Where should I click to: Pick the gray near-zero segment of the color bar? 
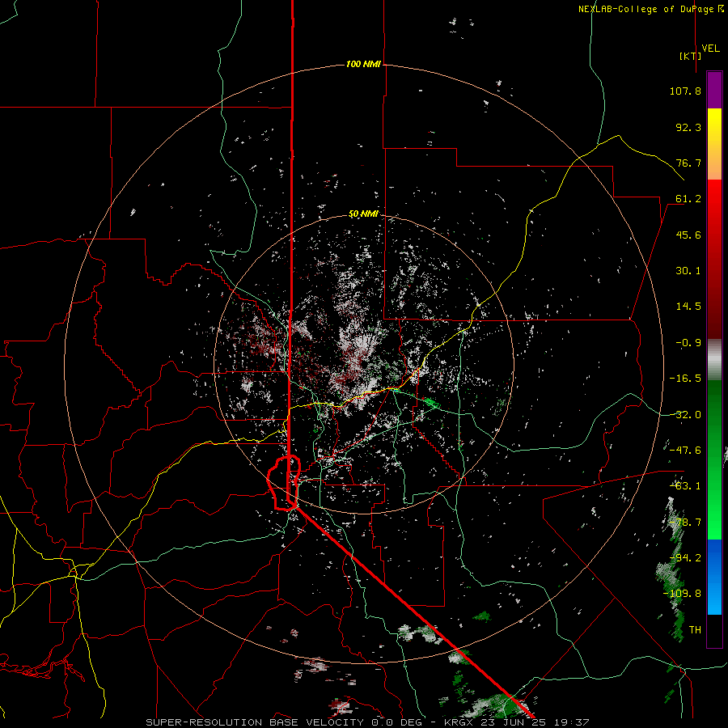click(714, 360)
